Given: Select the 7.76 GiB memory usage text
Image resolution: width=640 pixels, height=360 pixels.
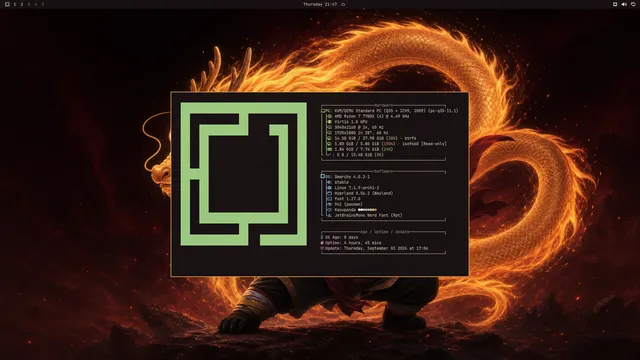Looking at the screenshot, I should [x=364, y=149].
